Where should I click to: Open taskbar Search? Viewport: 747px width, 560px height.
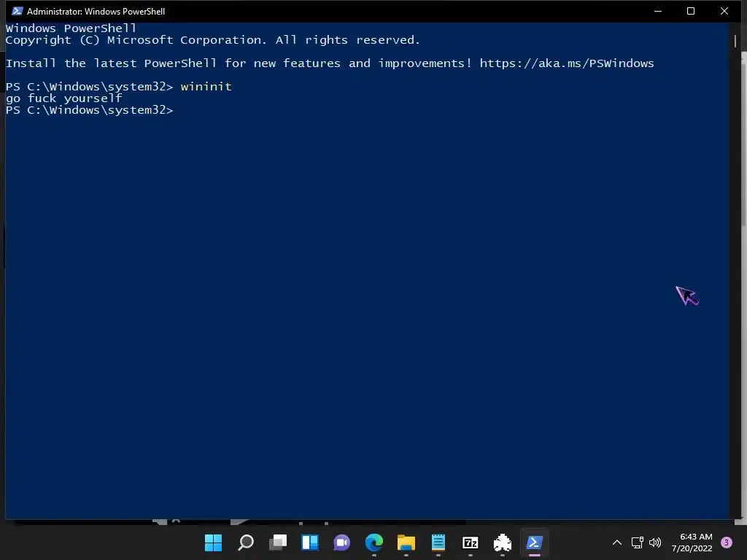point(246,542)
